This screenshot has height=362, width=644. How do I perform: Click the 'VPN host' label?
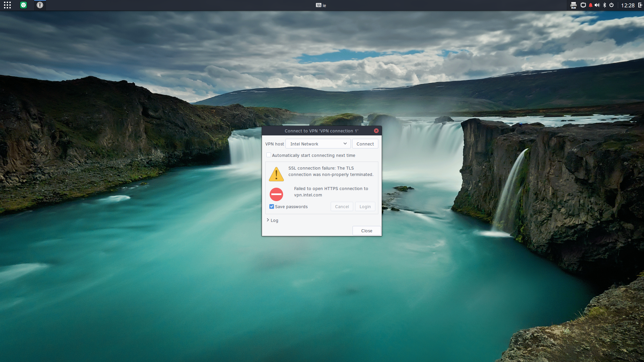tap(274, 144)
